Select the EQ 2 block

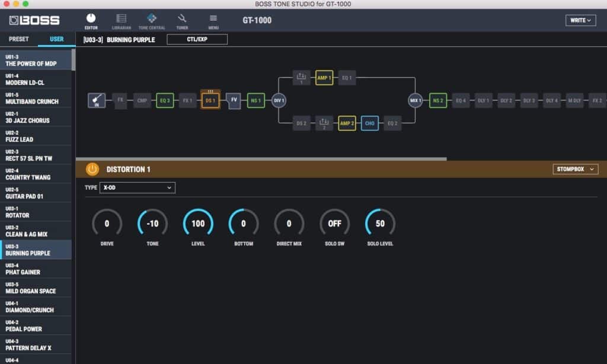(x=392, y=123)
